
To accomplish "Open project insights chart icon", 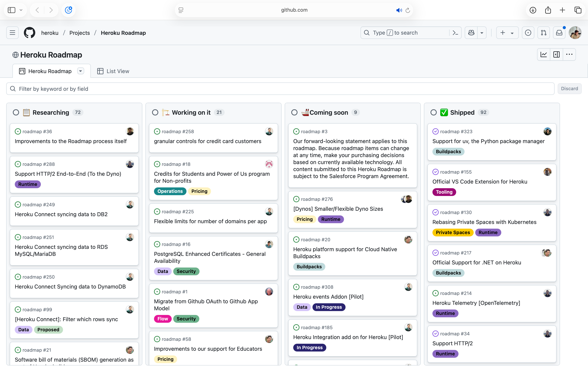I will [544, 54].
